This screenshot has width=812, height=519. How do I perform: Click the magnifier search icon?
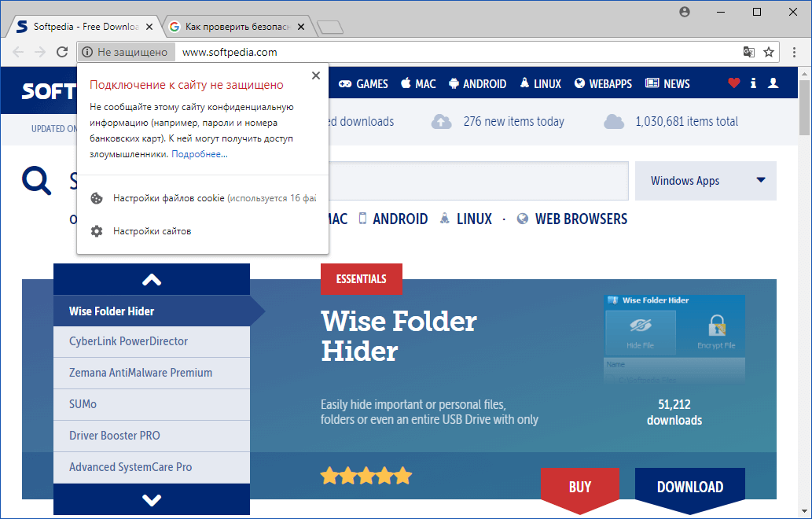pyautogui.click(x=36, y=180)
